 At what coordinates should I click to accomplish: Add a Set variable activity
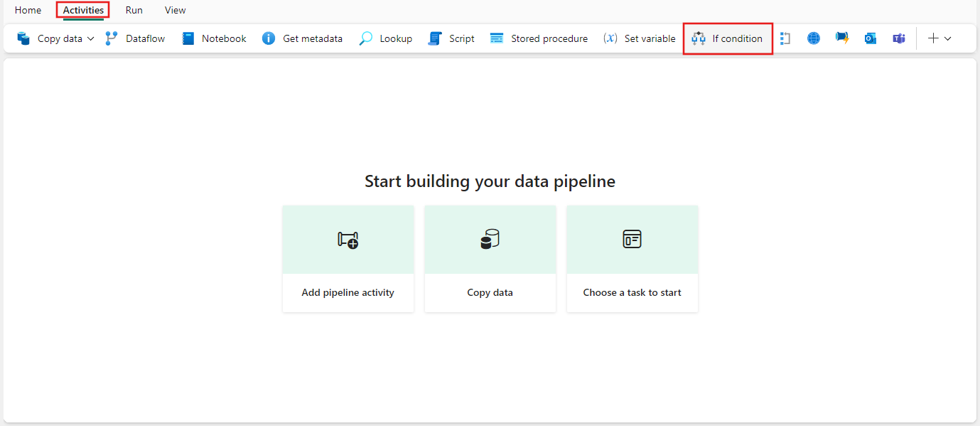tap(640, 38)
